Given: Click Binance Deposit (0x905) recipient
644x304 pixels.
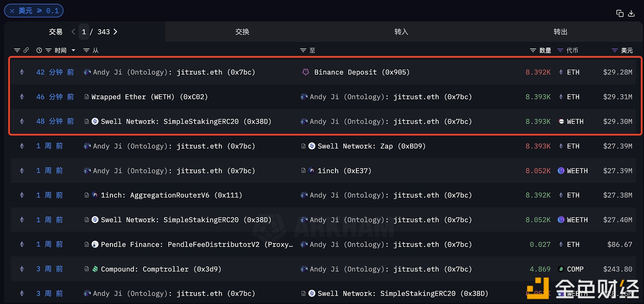Looking at the screenshot, I should [362, 72].
